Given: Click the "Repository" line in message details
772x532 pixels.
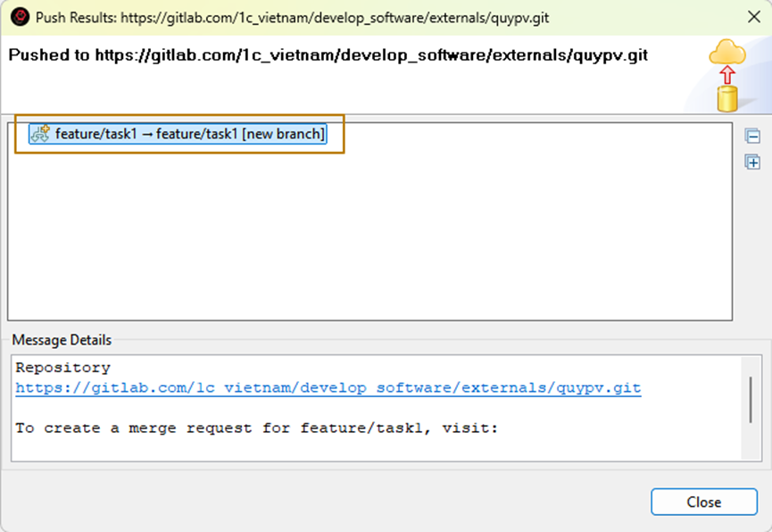Looking at the screenshot, I should click(62, 368).
